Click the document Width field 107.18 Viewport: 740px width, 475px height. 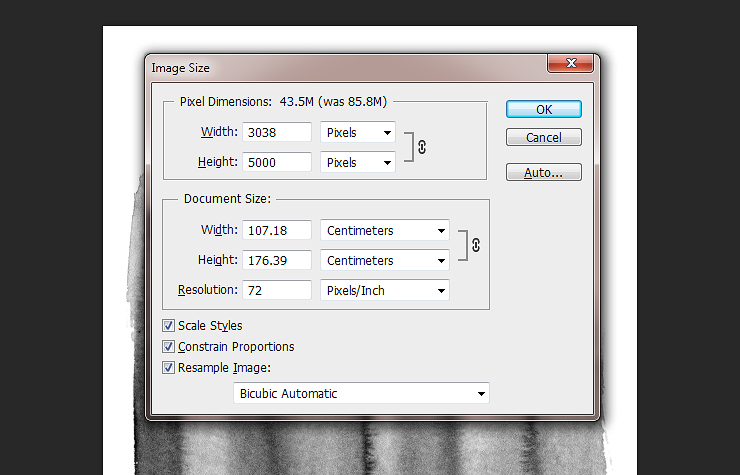click(x=277, y=230)
